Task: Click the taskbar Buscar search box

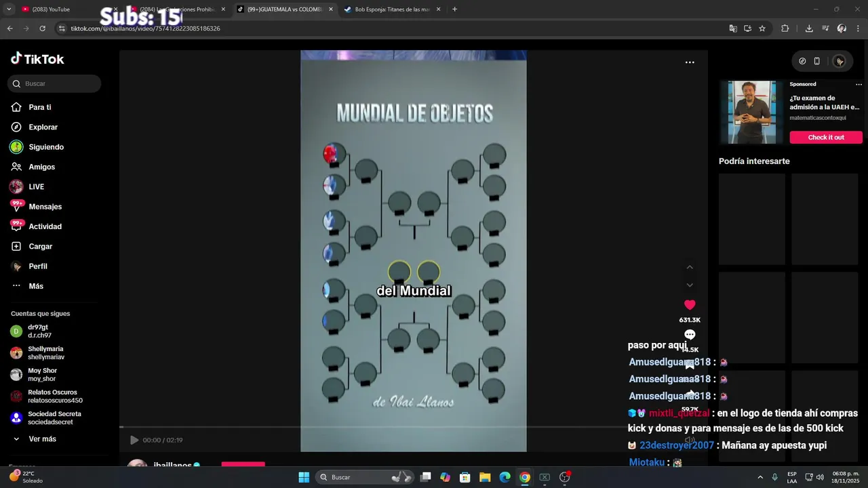Action: tap(366, 477)
